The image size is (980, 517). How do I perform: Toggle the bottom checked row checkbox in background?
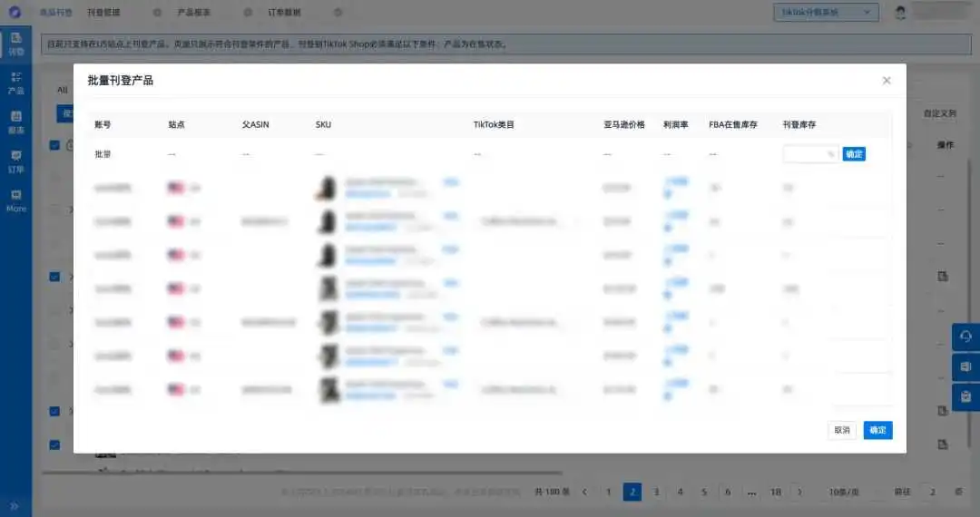coord(54,445)
